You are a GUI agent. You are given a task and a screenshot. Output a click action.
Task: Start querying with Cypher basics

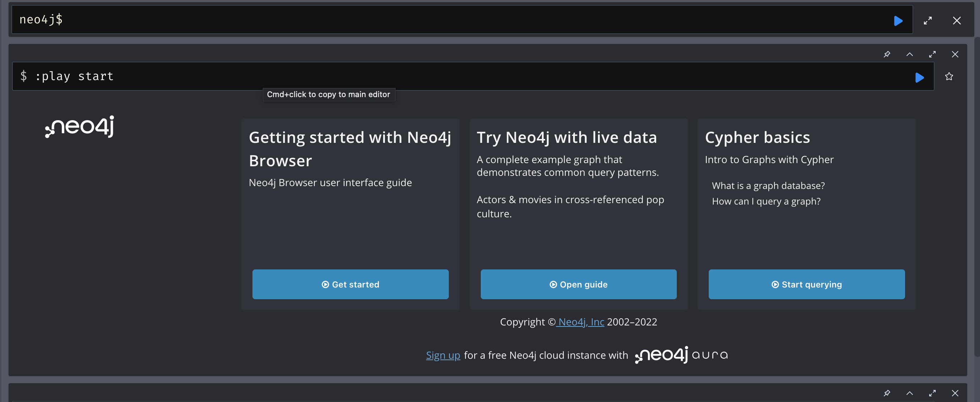(806, 284)
